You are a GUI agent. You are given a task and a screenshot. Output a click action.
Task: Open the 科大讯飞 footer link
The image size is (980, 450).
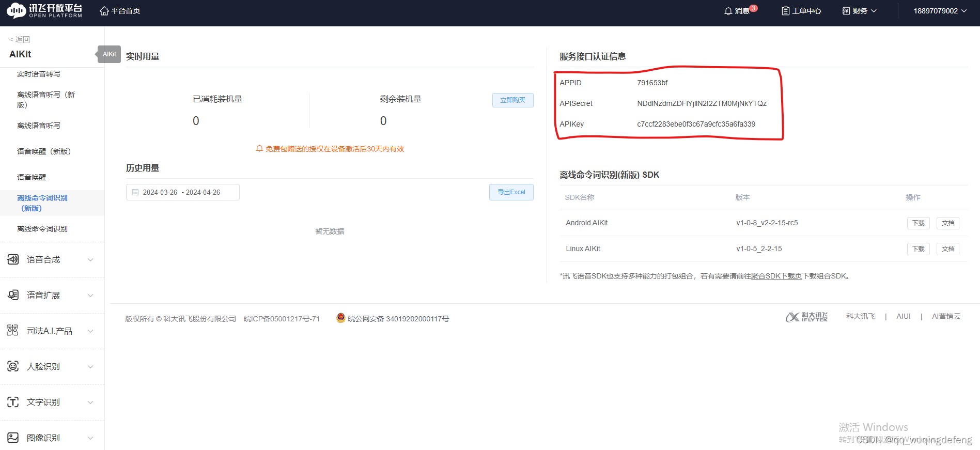860,316
